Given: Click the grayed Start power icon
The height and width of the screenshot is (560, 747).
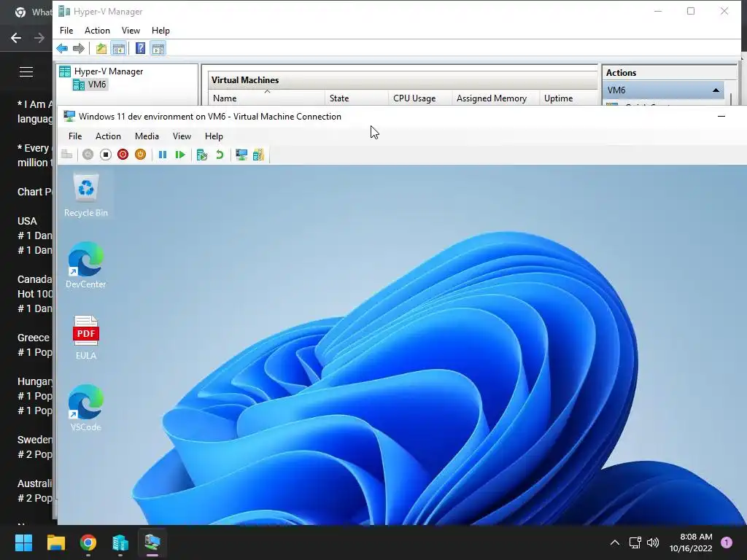Looking at the screenshot, I should 88,155.
